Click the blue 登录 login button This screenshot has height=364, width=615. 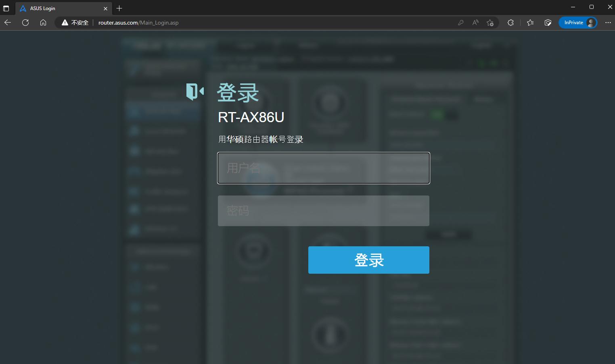pyautogui.click(x=369, y=260)
